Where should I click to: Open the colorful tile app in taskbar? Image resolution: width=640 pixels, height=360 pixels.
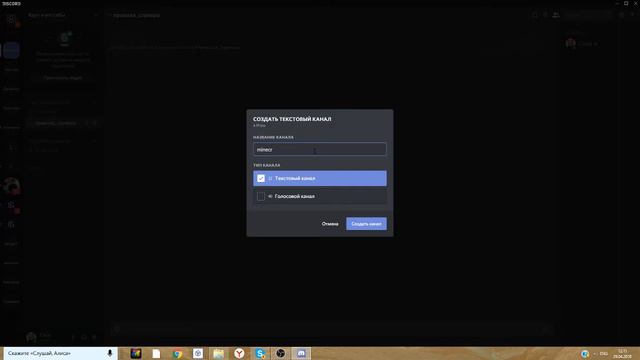pos(136,353)
